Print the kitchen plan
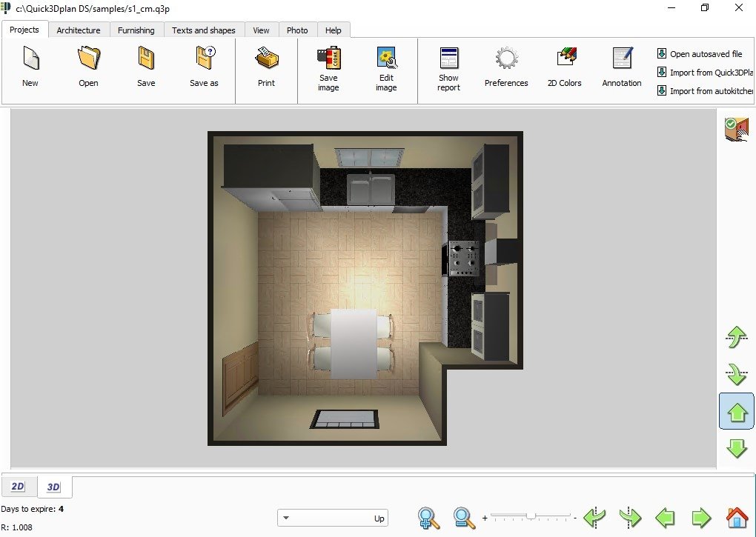Image resolution: width=756 pixels, height=537 pixels. pyautogui.click(x=266, y=67)
